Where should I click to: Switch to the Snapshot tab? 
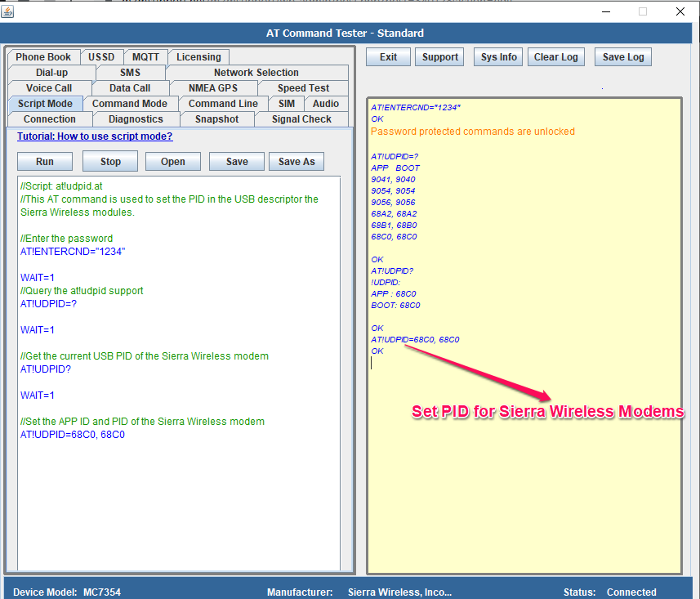pos(217,119)
